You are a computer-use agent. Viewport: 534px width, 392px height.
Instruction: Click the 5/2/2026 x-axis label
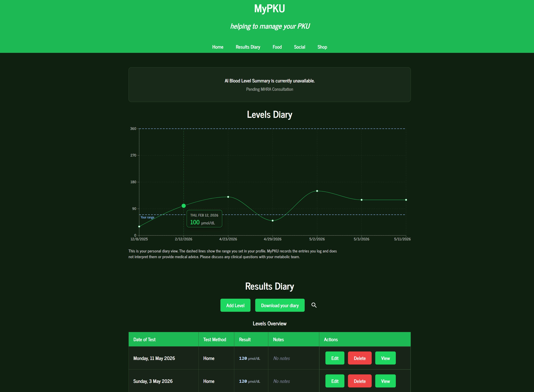pyautogui.click(x=317, y=239)
